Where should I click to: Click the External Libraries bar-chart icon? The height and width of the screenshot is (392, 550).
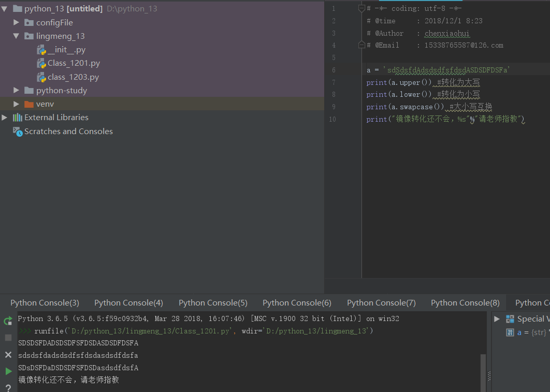(18, 118)
